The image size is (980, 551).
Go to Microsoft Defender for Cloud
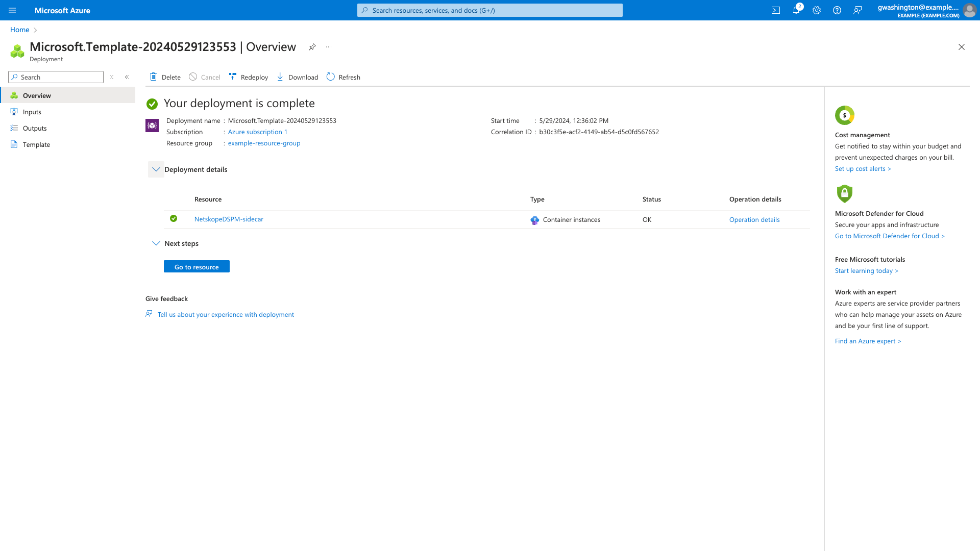click(890, 236)
